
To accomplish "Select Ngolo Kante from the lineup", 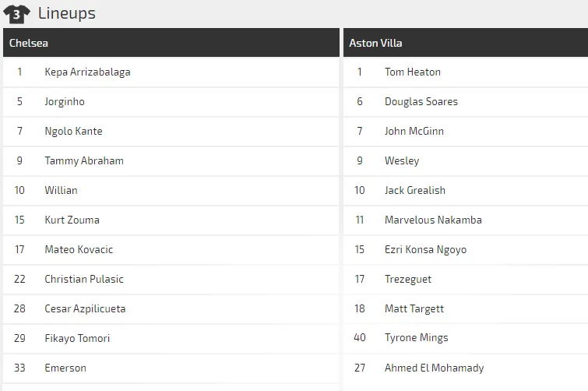I will point(73,131).
